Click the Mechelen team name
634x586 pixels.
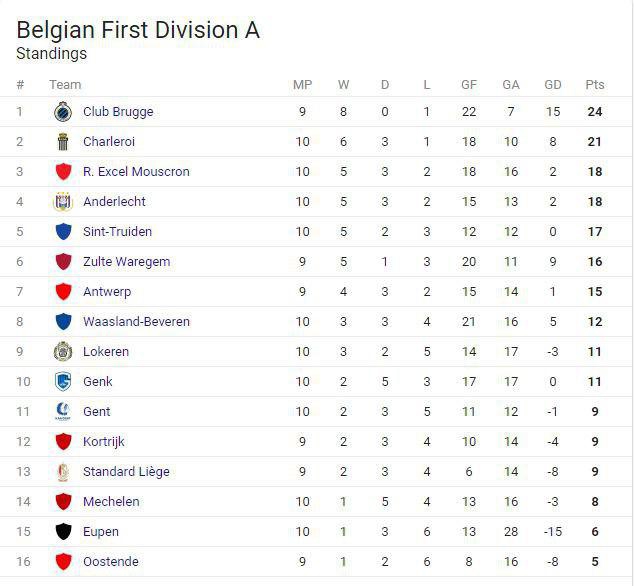click(111, 502)
